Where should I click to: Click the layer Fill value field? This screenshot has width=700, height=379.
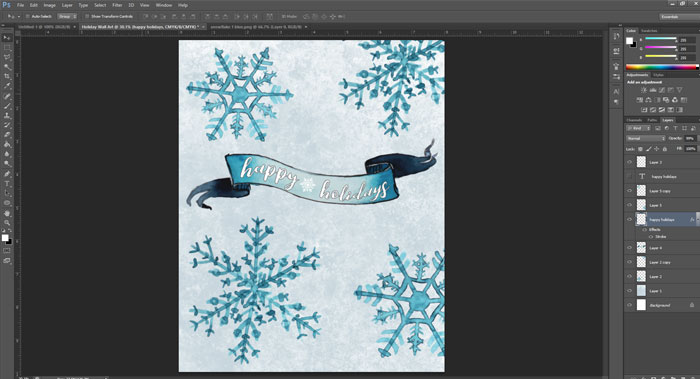click(690, 149)
